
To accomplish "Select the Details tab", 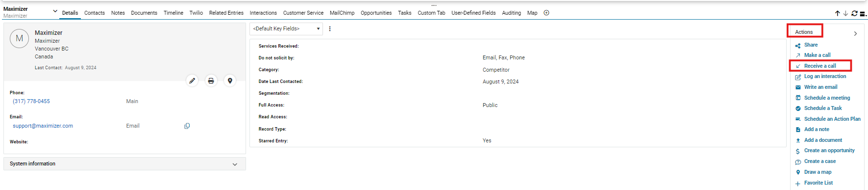I will [70, 13].
